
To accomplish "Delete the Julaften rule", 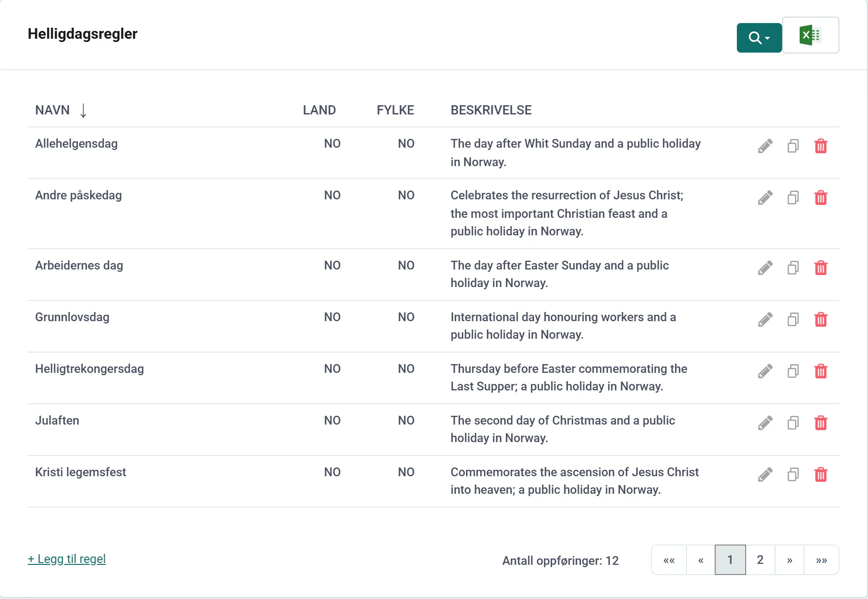I will [821, 423].
